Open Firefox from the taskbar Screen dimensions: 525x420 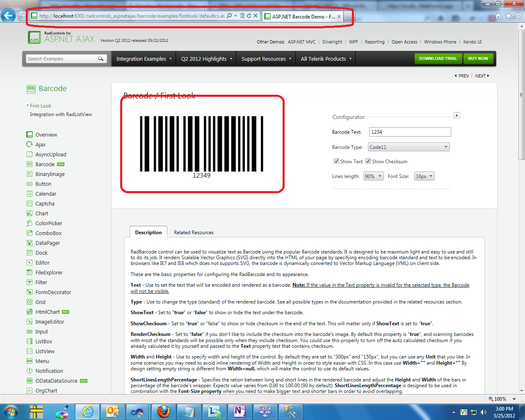(164, 411)
